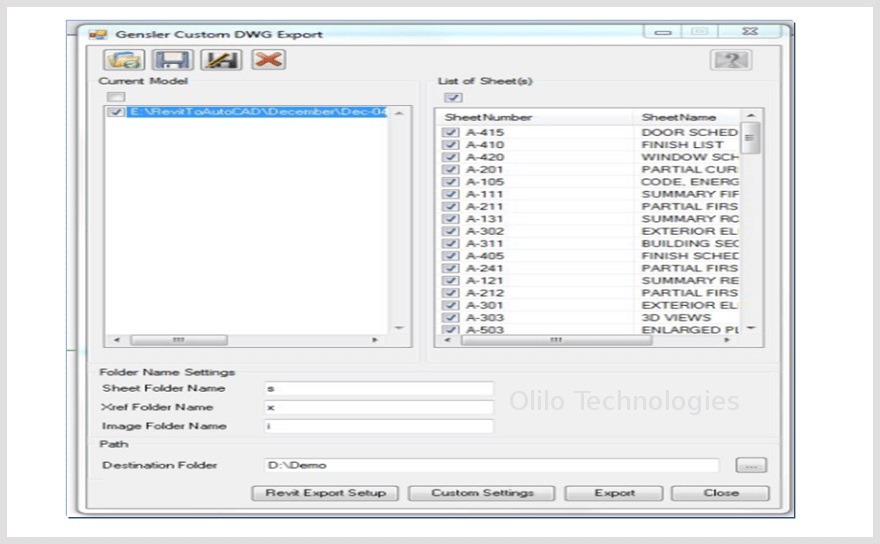Click the Revit Export Setup button

pyautogui.click(x=326, y=493)
